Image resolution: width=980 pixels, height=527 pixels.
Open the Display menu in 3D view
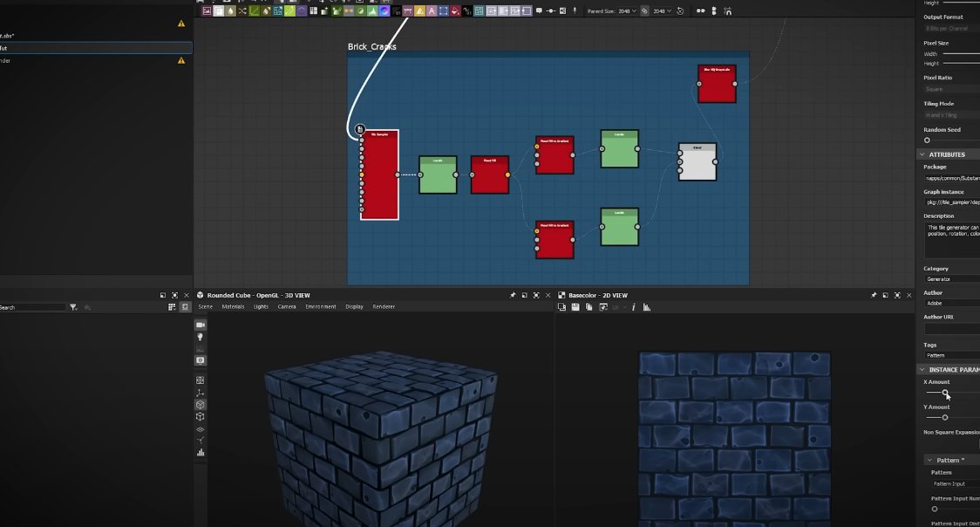point(354,307)
